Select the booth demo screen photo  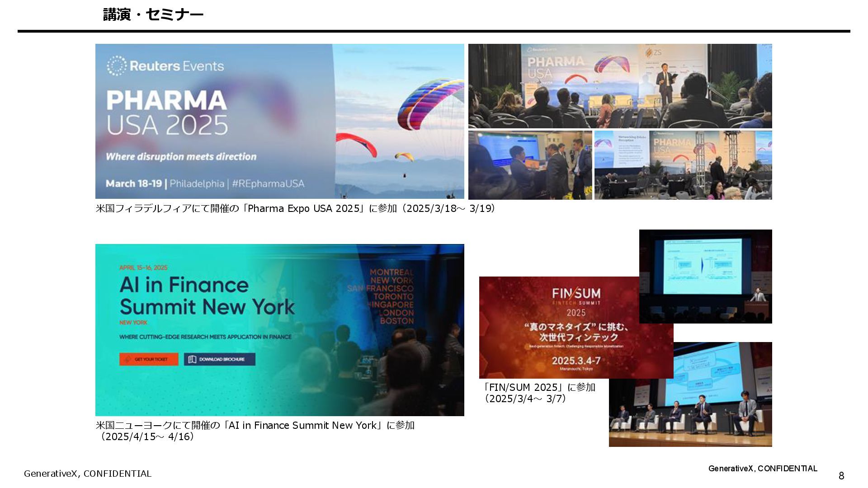[x=530, y=165]
